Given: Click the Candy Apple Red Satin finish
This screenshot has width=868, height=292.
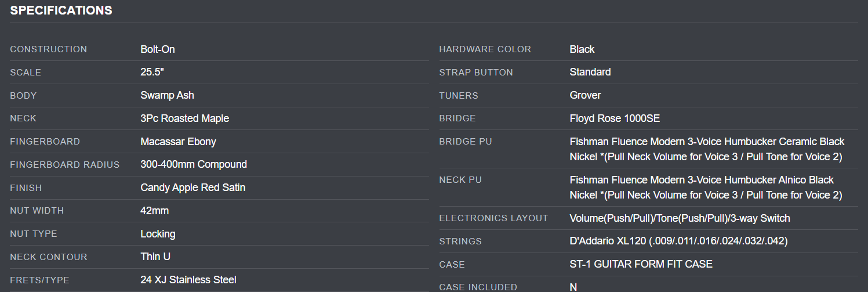Looking at the screenshot, I should (x=193, y=188).
